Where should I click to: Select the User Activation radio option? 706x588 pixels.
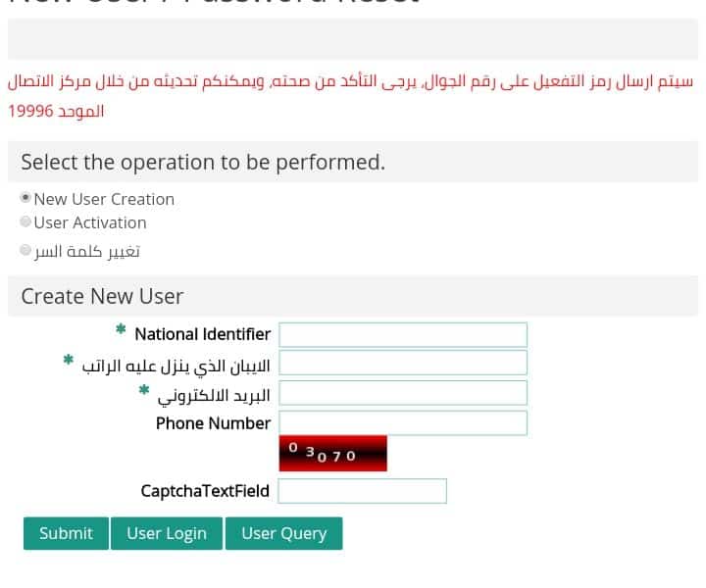(x=25, y=221)
